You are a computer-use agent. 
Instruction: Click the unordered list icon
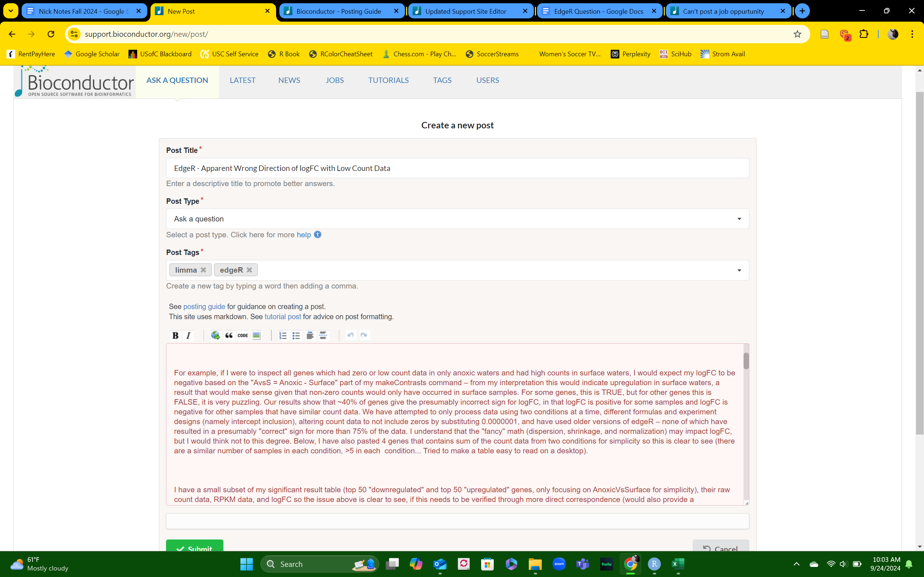point(296,335)
